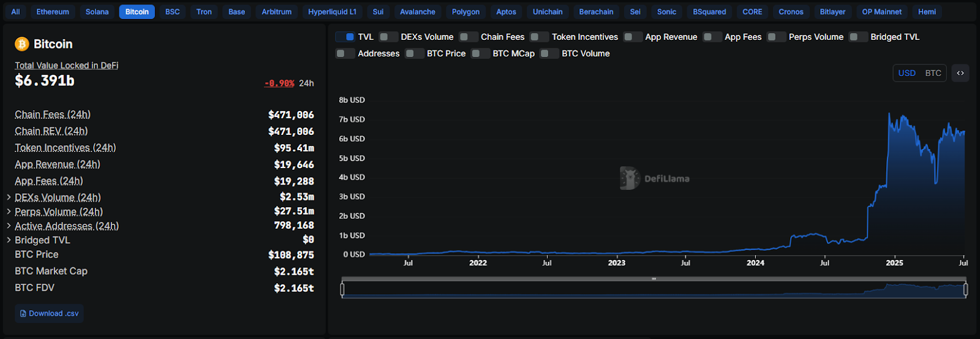Switch to the Solana chain tab
The width and height of the screenshot is (980, 339).
click(x=97, y=12)
